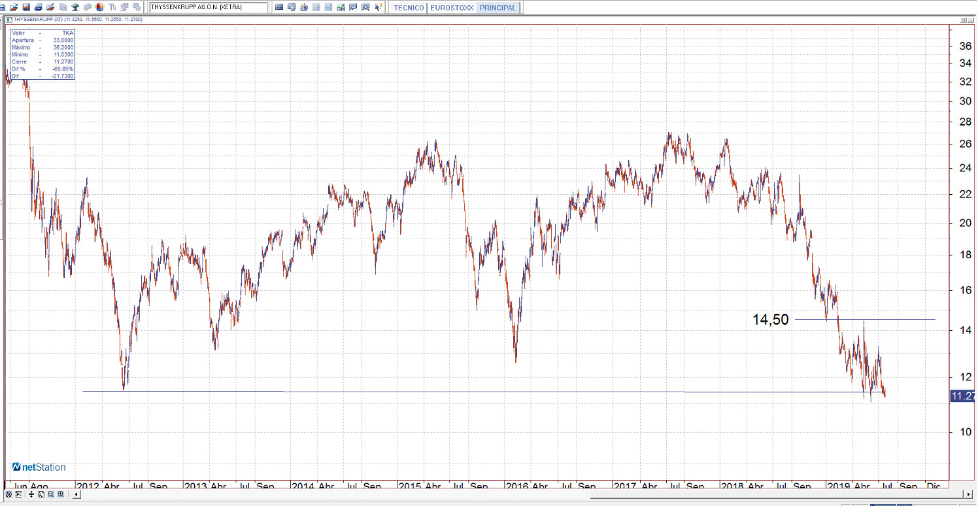Click the open folder icon in toolbar

(14, 7)
